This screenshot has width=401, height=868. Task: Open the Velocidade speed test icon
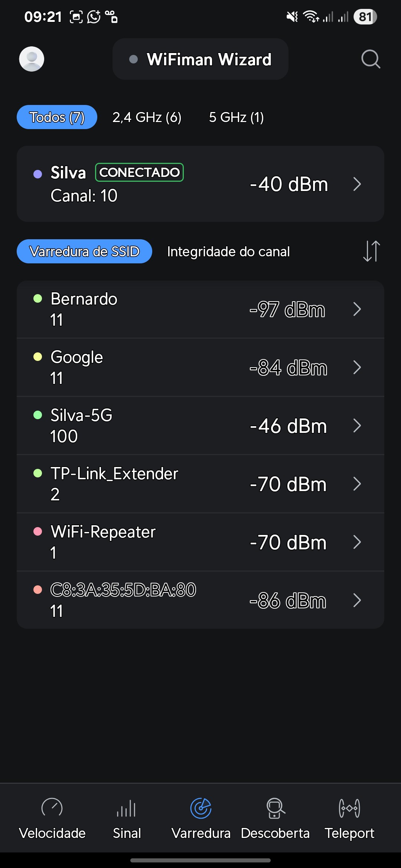[52, 808]
